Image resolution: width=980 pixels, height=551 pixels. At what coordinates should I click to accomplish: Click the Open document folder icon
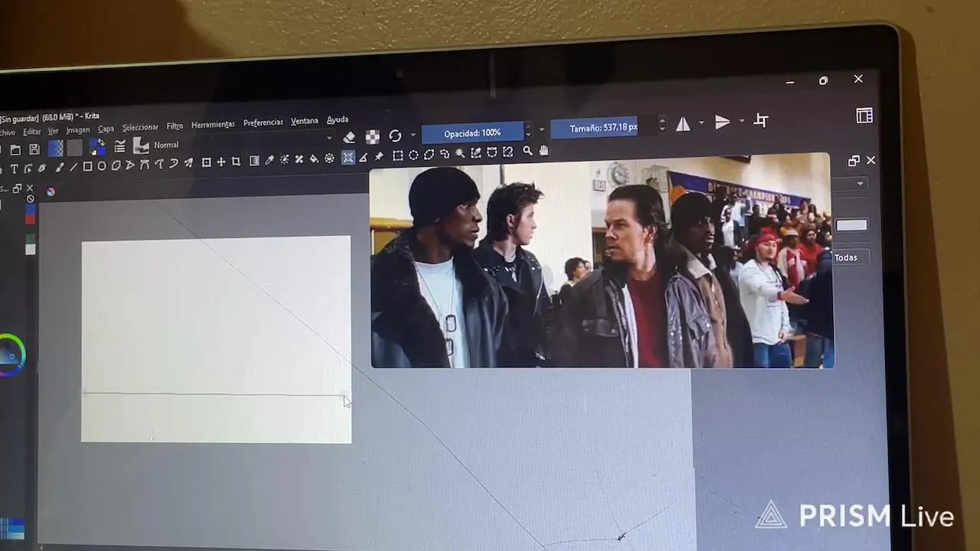tap(15, 150)
